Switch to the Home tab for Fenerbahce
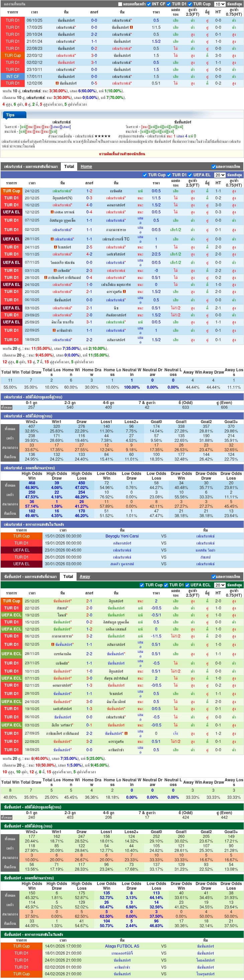Image resolution: width=244 pixels, height=980 pixels. pyautogui.click(x=86, y=167)
